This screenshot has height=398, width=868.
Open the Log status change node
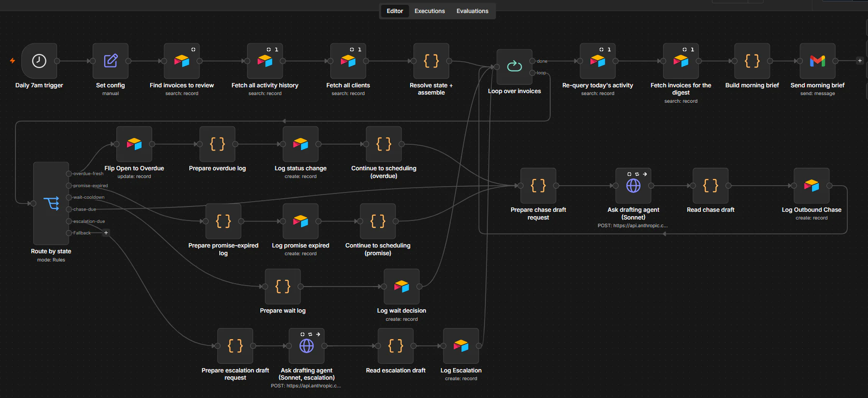click(x=300, y=144)
